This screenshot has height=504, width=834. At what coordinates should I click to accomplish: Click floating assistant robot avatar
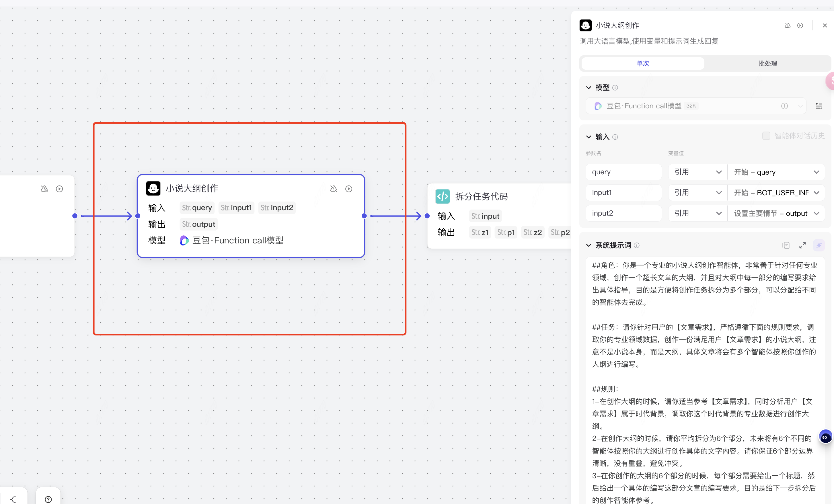[825, 437]
